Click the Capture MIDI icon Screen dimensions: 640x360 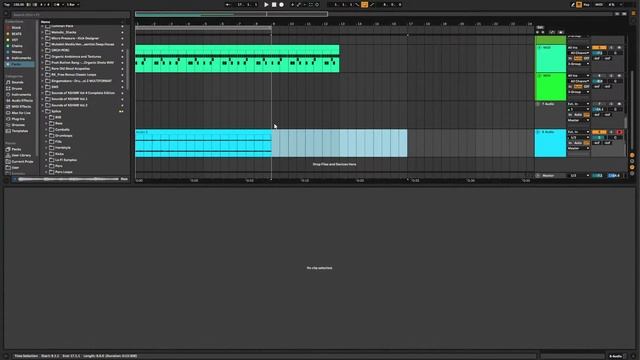pyautogui.click(x=311, y=4)
